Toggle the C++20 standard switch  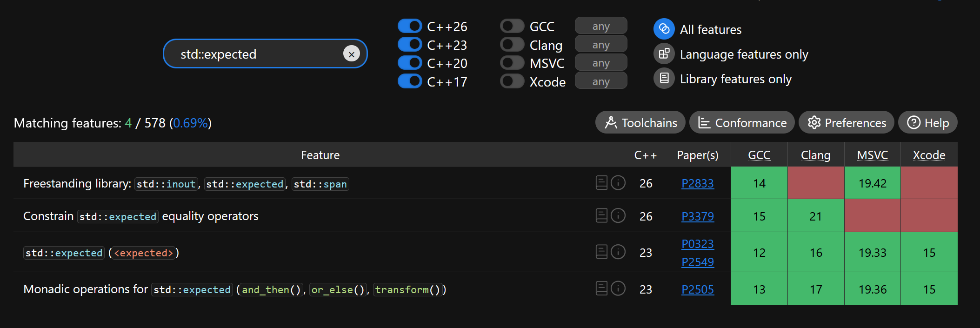pyautogui.click(x=410, y=63)
